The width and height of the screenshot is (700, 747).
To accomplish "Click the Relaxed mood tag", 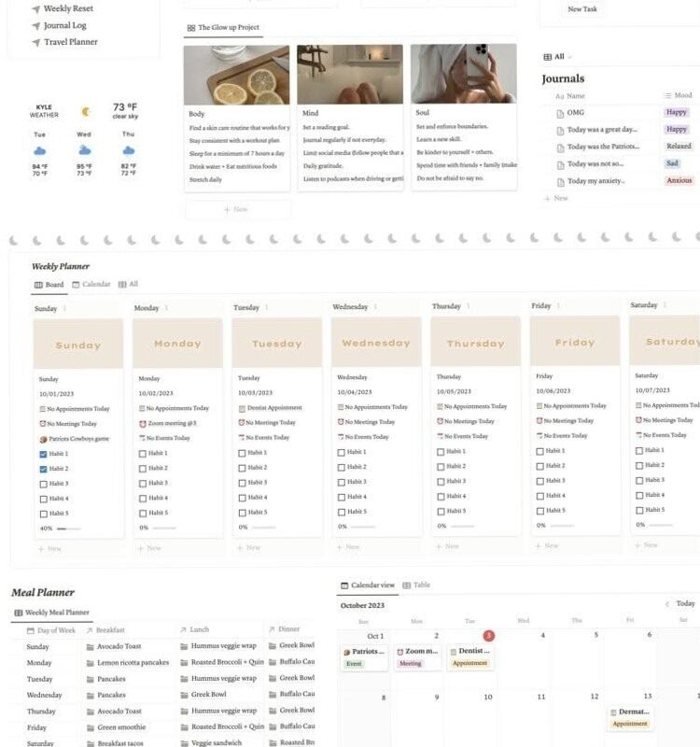I will coord(679,147).
